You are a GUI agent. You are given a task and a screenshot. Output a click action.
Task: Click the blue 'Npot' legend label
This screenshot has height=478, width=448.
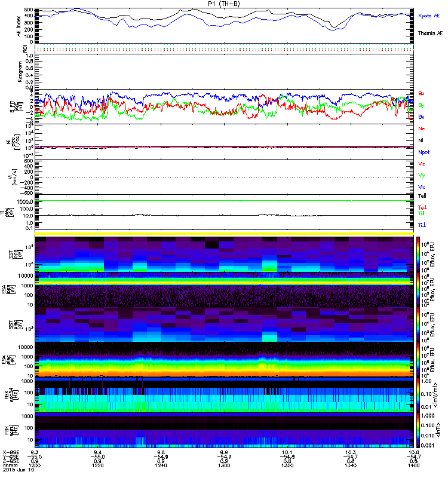pos(424,152)
